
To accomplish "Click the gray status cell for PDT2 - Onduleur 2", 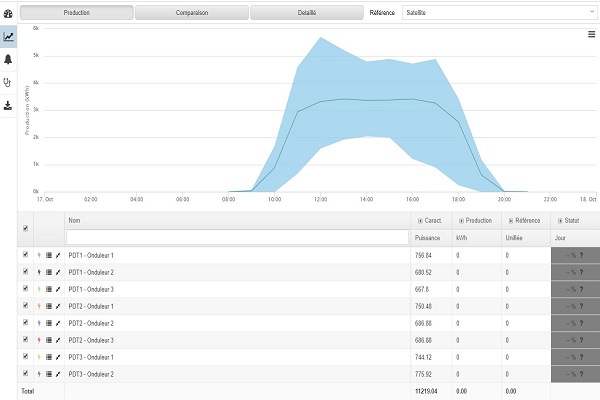I will (x=575, y=323).
